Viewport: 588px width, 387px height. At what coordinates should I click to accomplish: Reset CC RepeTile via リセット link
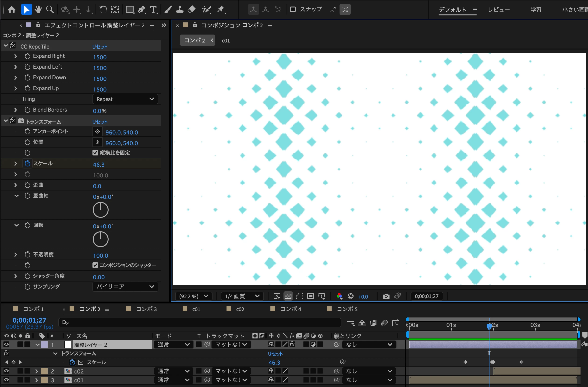coord(99,47)
